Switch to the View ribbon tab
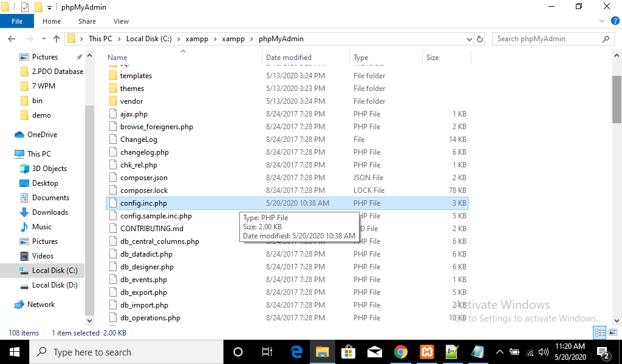Image resolution: width=622 pixels, height=364 pixels. [x=121, y=21]
